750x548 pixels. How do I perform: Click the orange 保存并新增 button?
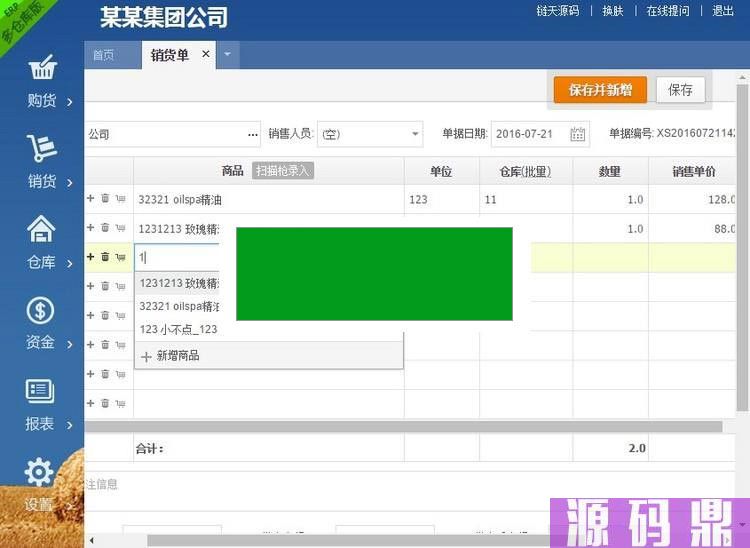(x=600, y=89)
